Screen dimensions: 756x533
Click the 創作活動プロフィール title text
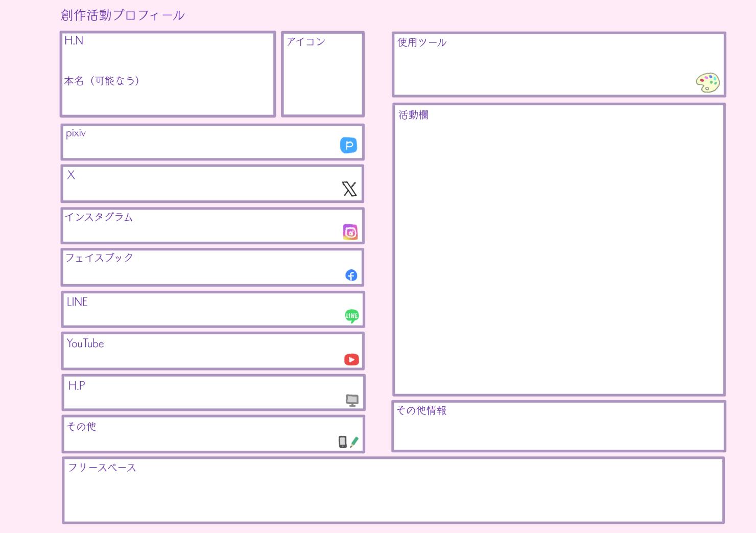tap(123, 15)
